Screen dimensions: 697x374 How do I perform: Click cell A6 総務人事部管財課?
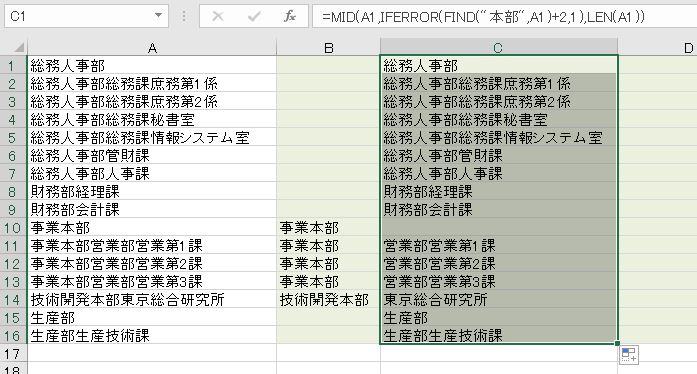(x=152, y=156)
